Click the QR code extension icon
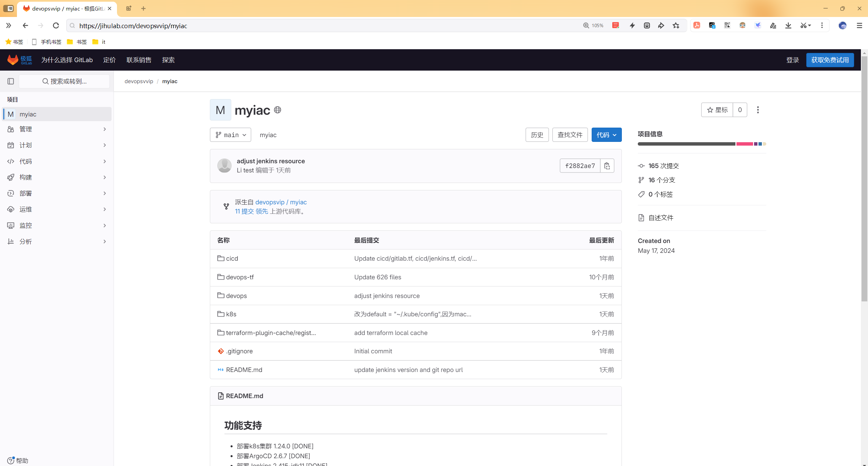The height and width of the screenshot is (466, 868). pyautogui.click(x=727, y=25)
